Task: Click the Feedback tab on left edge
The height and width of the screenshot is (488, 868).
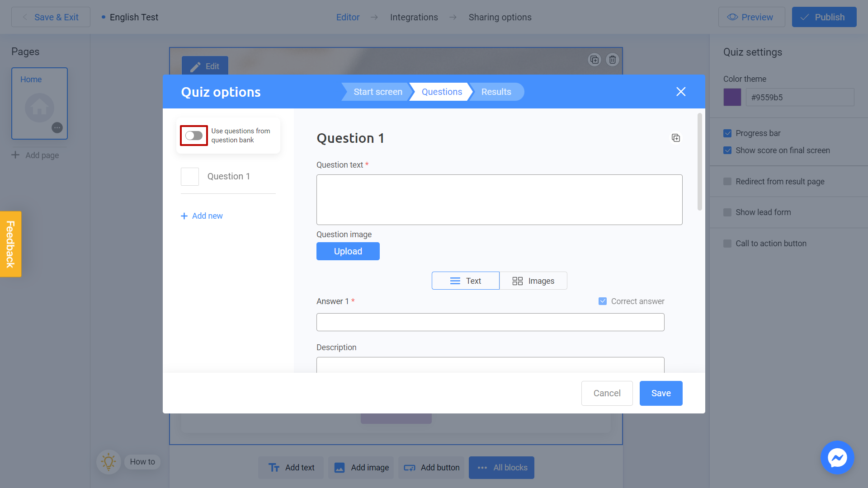Action: [x=11, y=244]
